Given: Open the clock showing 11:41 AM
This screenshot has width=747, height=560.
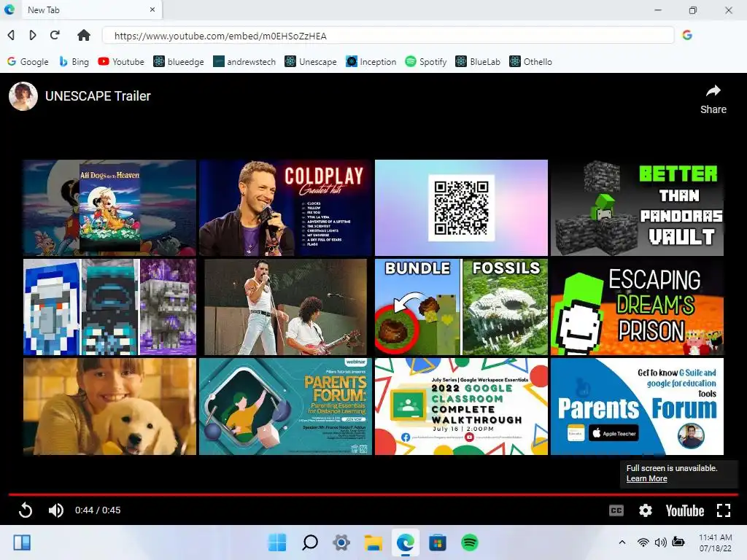Looking at the screenshot, I should [x=715, y=542].
